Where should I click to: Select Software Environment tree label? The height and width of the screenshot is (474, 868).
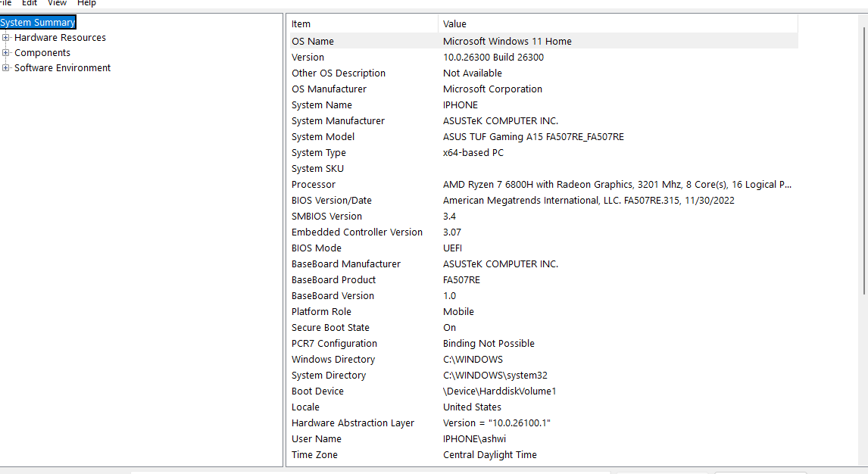tap(63, 68)
